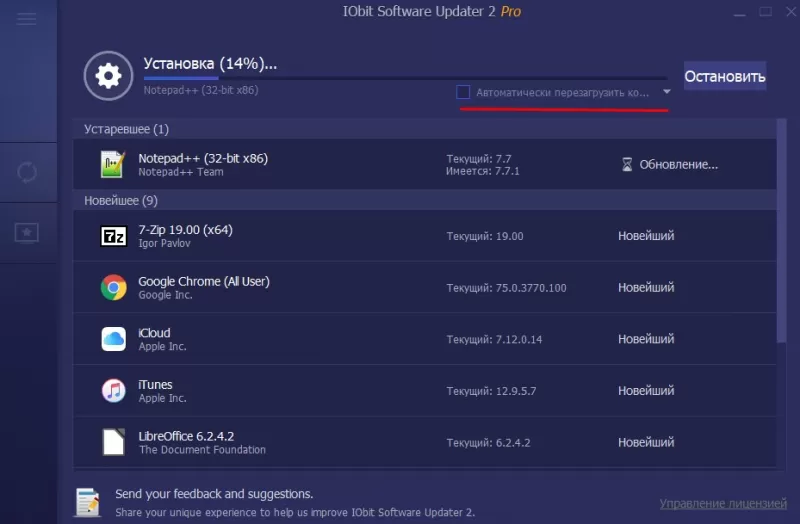Enable Автоматически перезагрузить checkbox
The height and width of the screenshot is (524, 800).
click(463, 92)
